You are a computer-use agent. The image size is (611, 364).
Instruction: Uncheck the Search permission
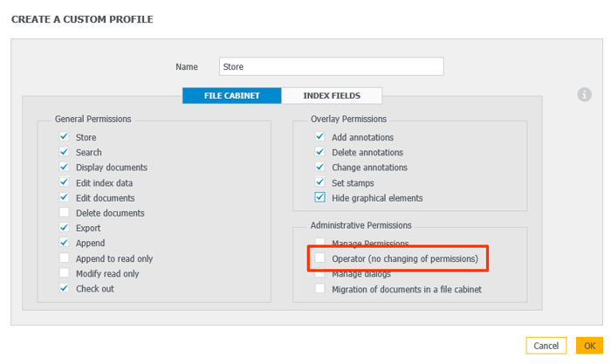point(64,152)
